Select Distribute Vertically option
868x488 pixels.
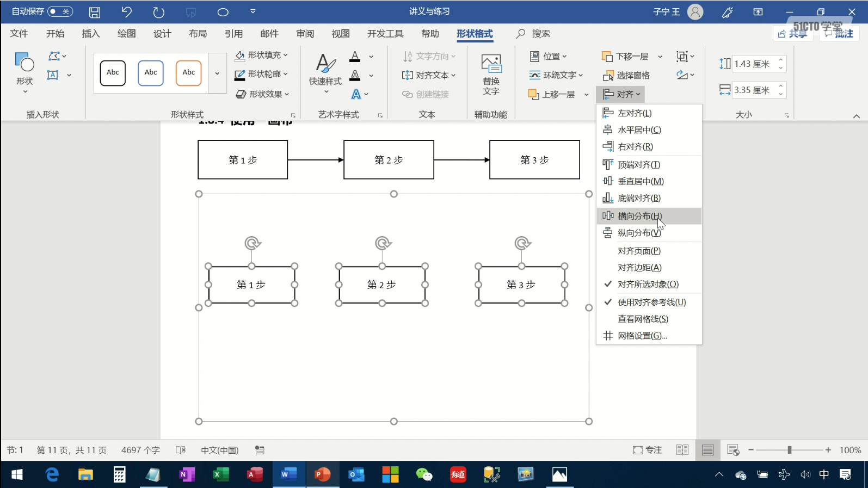[x=649, y=233]
